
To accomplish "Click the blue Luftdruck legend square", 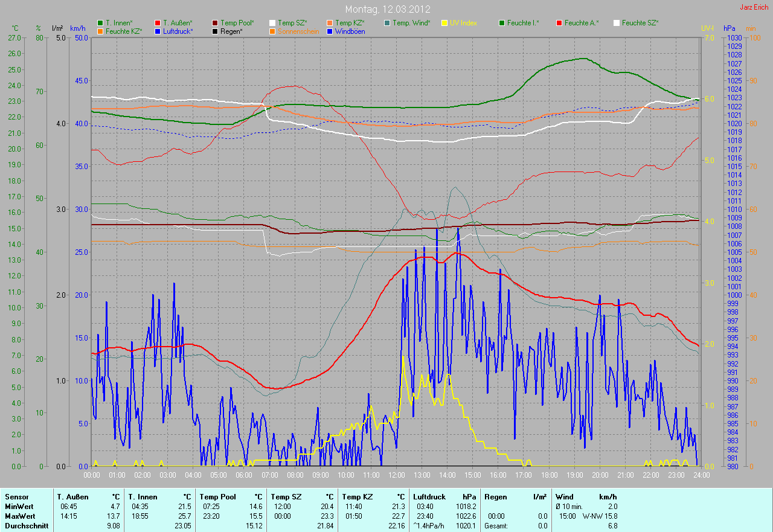I will coord(158,31).
